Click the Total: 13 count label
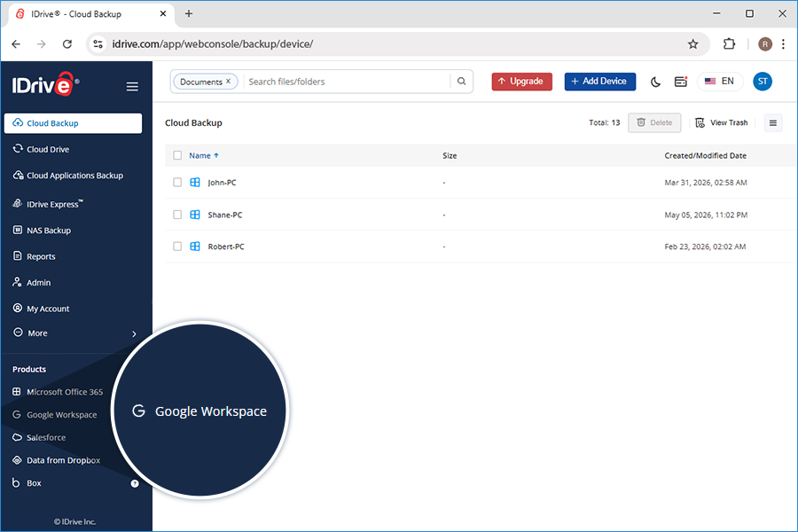 pos(605,122)
